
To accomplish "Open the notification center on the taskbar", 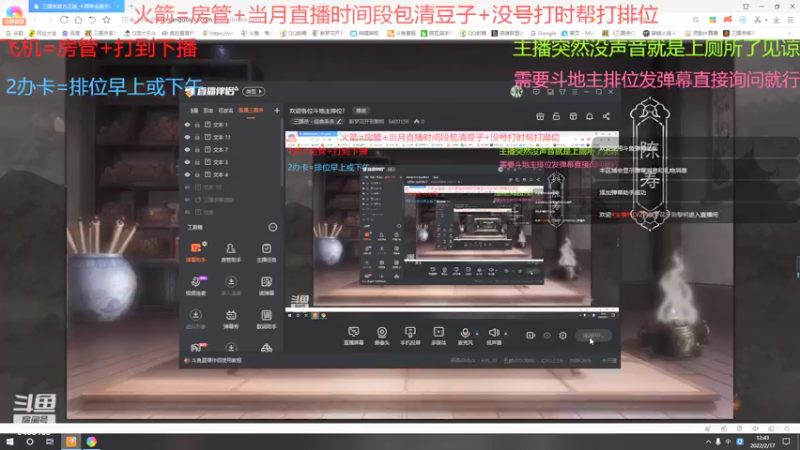I will pos(786,441).
